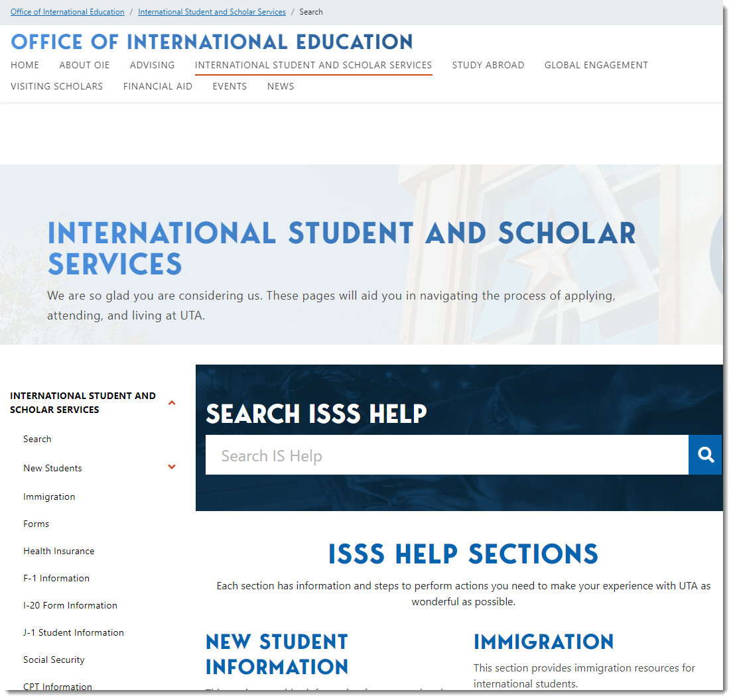This screenshot has height=700, width=733.
Task: Open CPT Information in the sidebar
Action: (x=58, y=687)
